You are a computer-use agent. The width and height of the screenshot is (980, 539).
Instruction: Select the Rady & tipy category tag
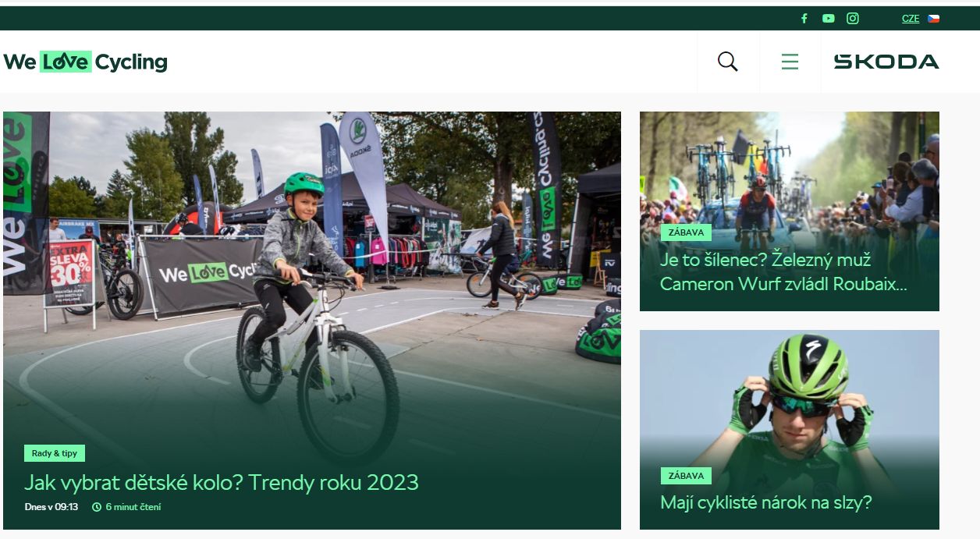point(55,453)
